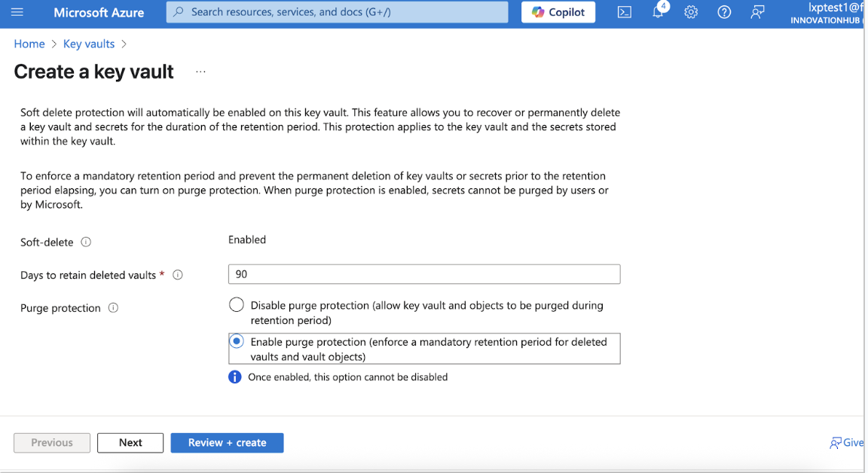Go to Key vaults breadcrumb
The width and height of the screenshot is (868, 473).
tap(89, 44)
